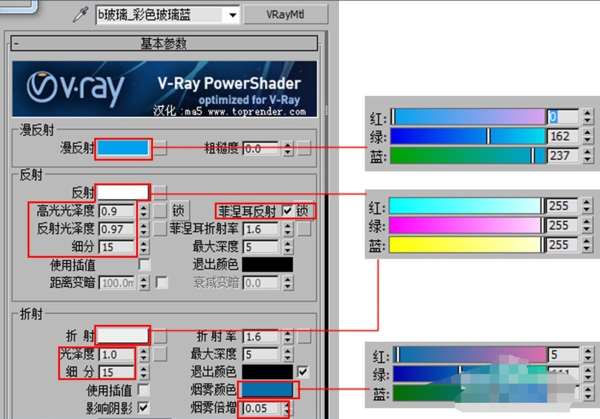The width and height of the screenshot is (600, 419).
Task: Click the 粗糙度 value field
Action: tap(261, 148)
